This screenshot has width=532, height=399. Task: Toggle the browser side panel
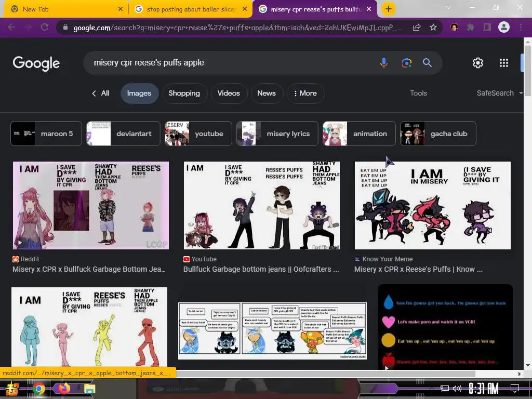(x=487, y=27)
